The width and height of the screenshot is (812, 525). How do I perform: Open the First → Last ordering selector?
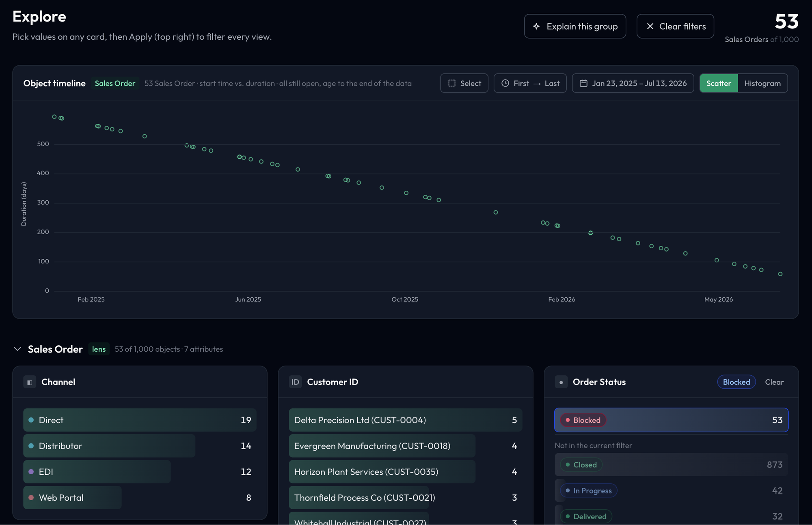click(x=530, y=83)
